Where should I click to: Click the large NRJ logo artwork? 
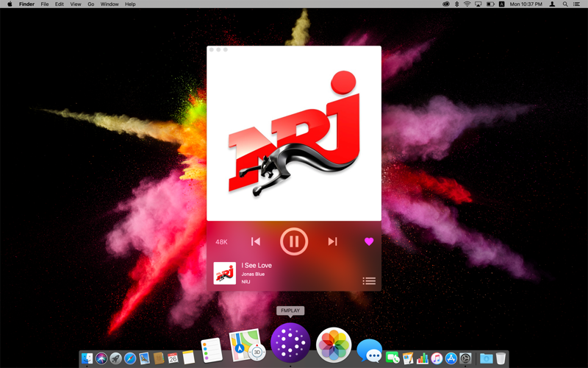pyautogui.click(x=294, y=133)
